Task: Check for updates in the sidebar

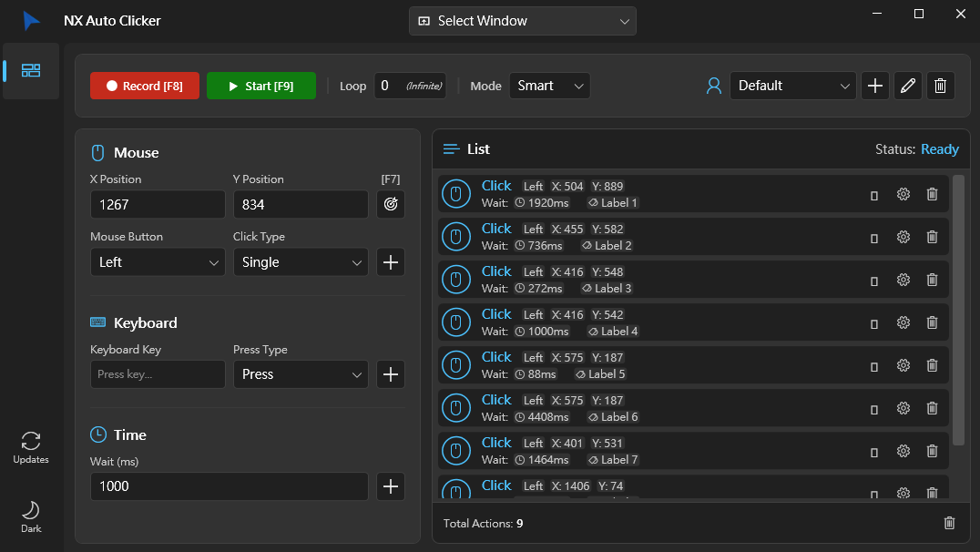Action: point(31,447)
